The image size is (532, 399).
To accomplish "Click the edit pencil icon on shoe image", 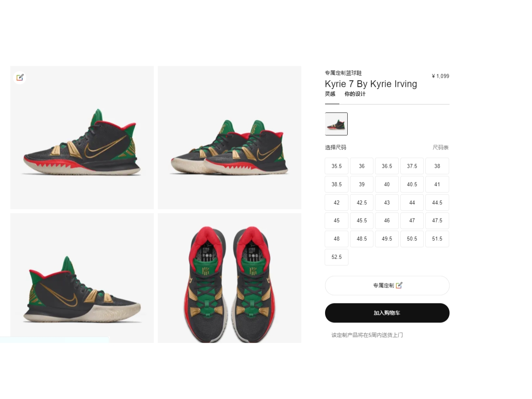I will coord(20,77).
